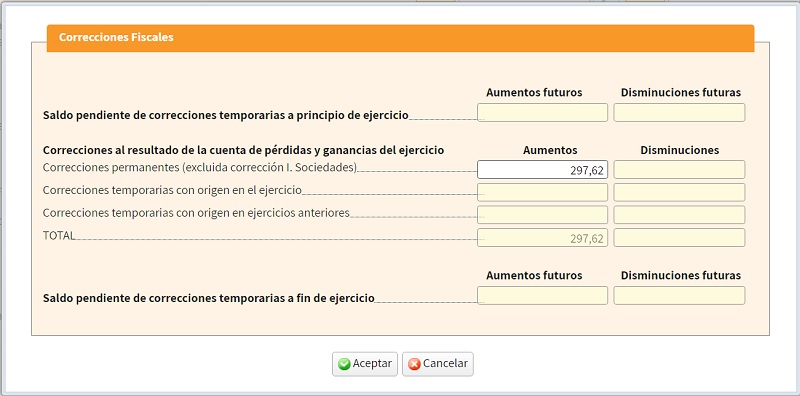800x396 pixels.
Task: Click the Correcciones permanentes row label
Action: coord(200,167)
